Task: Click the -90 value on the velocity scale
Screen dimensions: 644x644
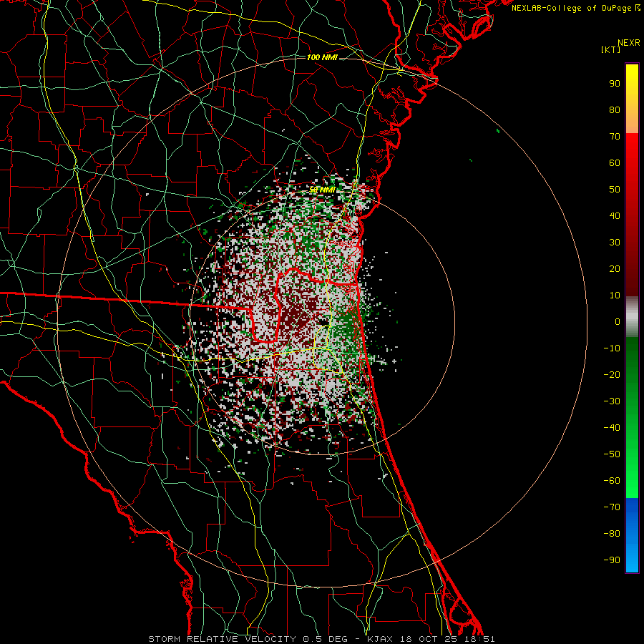Action: coord(612,560)
